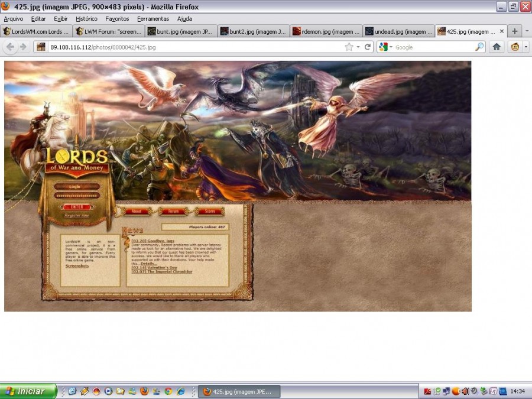Click the first blue quick launch icon
This screenshot has width=532, height=399.
click(72, 391)
